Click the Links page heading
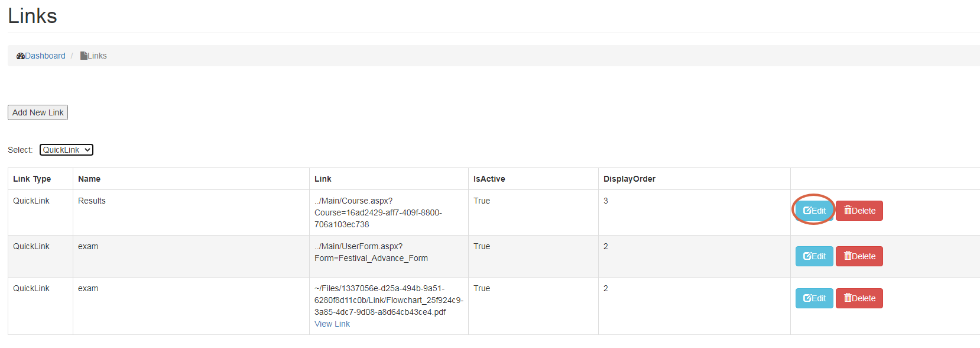Viewport: 980px width, 348px height. [33, 16]
